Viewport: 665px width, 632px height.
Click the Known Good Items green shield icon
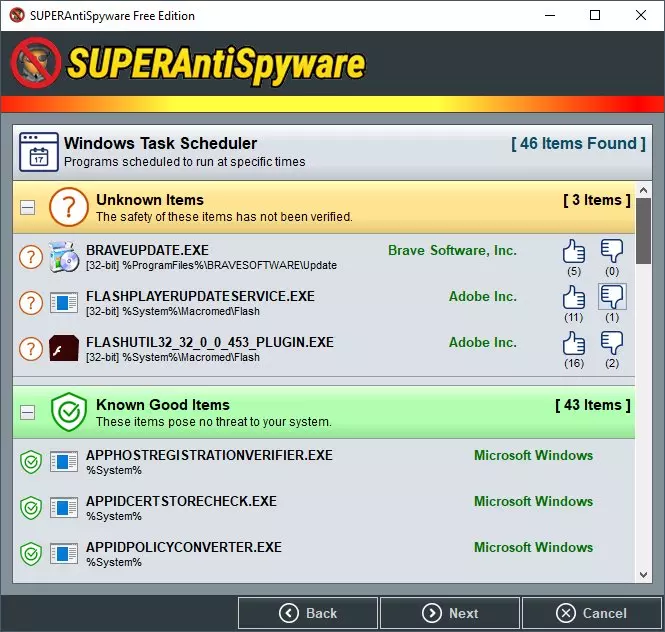click(69, 412)
